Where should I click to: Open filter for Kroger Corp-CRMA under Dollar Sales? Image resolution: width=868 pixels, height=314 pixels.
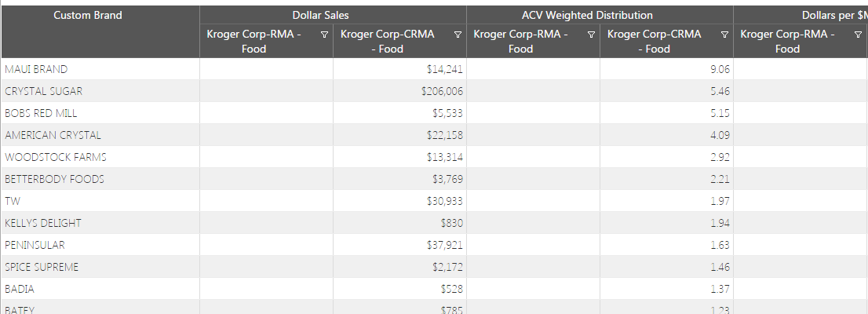[x=458, y=35]
